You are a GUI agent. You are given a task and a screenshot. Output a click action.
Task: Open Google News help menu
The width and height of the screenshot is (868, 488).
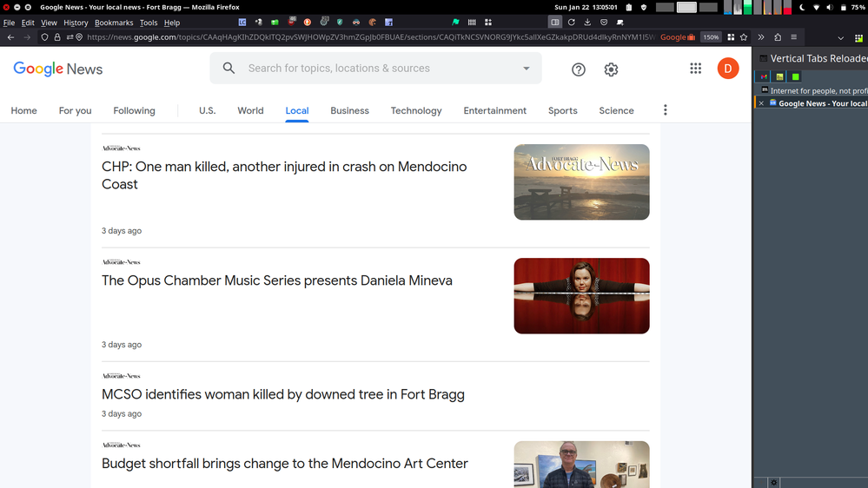pyautogui.click(x=579, y=69)
